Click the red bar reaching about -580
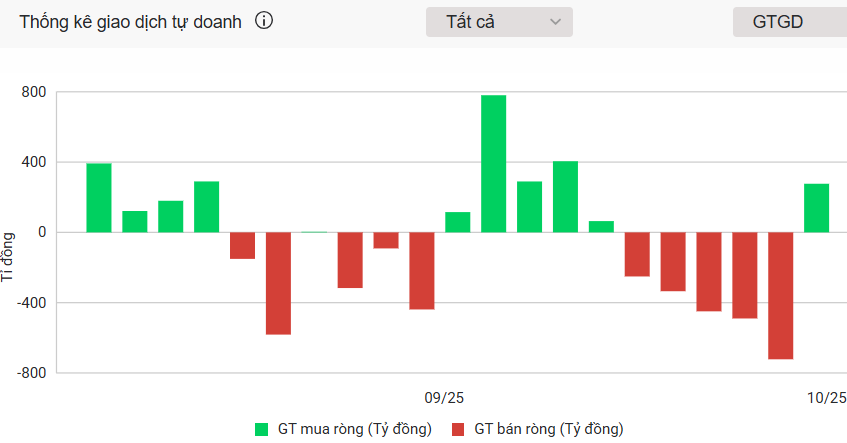 pos(278,283)
